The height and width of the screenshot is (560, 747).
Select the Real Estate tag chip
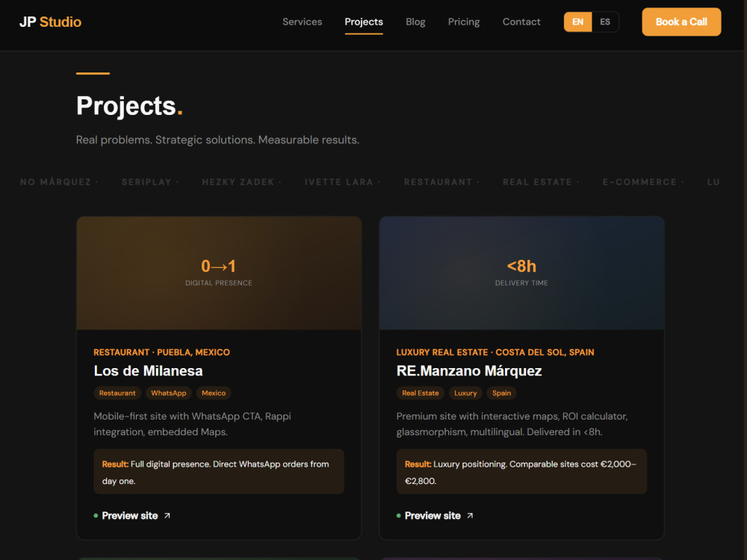click(420, 393)
